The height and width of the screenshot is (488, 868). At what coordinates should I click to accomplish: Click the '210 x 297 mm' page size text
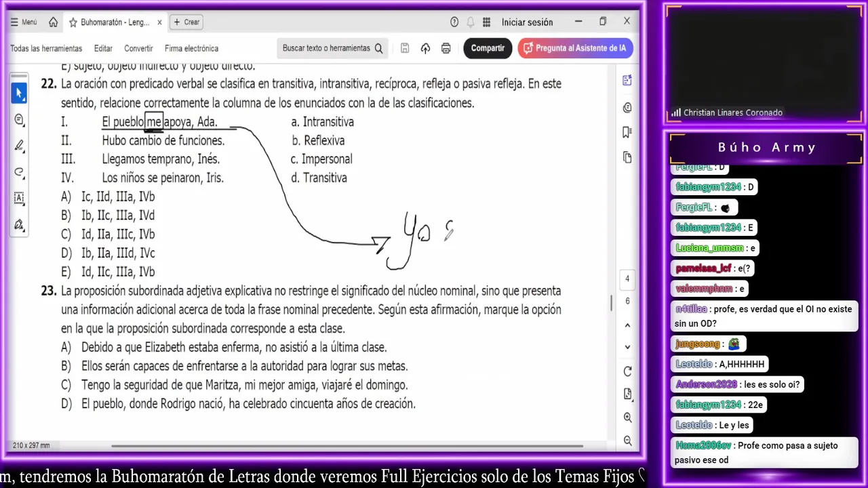pyautogui.click(x=31, y=445)
